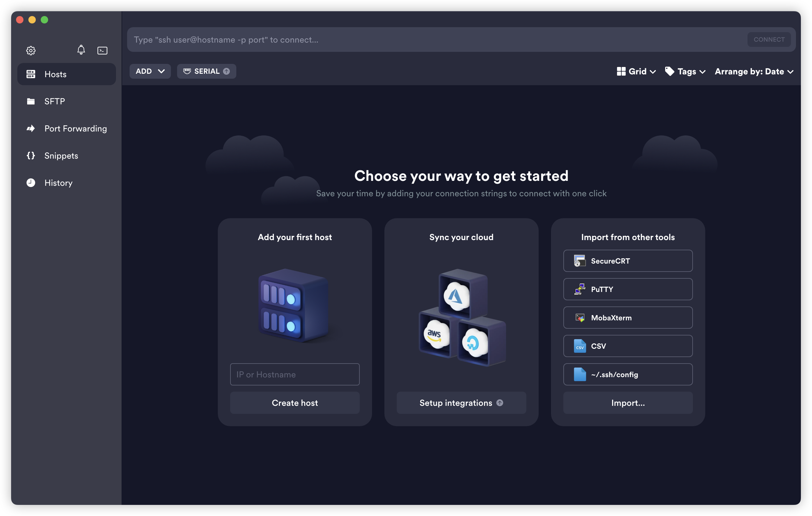812x516 pixels.
Task: Focus the IP or Hostname field
Action: coord(294,374)
